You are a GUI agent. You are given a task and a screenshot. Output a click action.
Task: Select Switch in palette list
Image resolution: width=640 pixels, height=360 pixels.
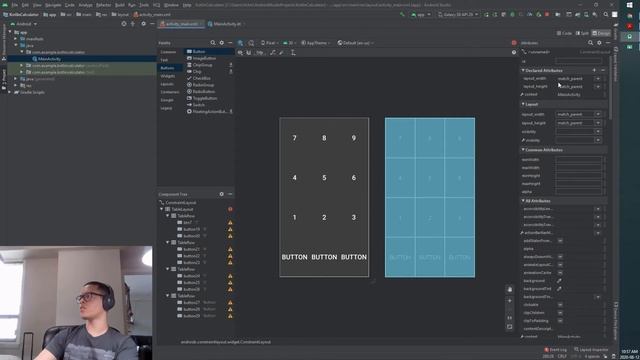[196, 105]
